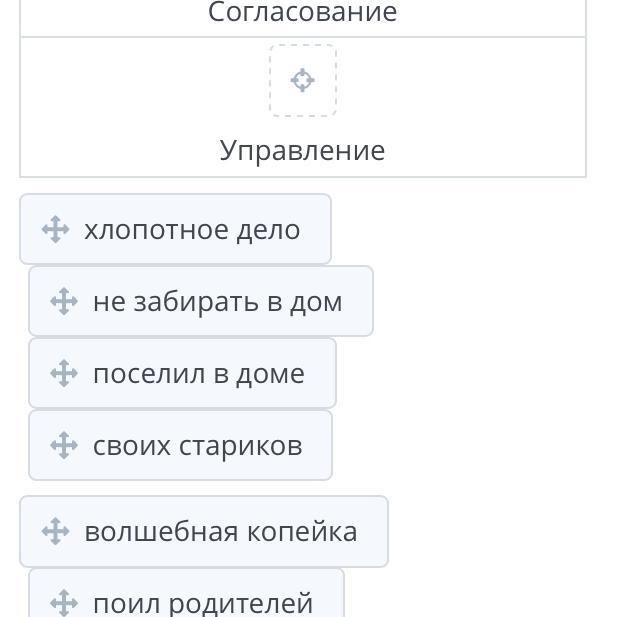Viewport: 617px width, 617px height.
Task: Select the drag handle of 'своих стариков'
Action: (x=64, y=446)
